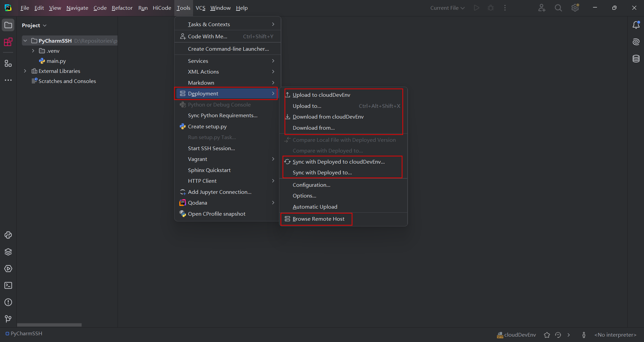644x342 pixels.
Task: Enable Automatic Upload
Action: click(x=315, y=207)
